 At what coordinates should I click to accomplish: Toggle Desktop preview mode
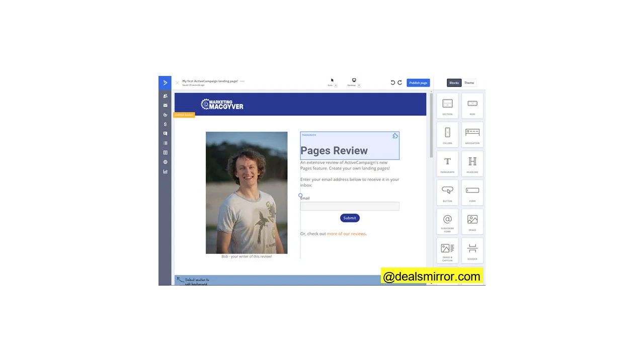pos(353,81)
